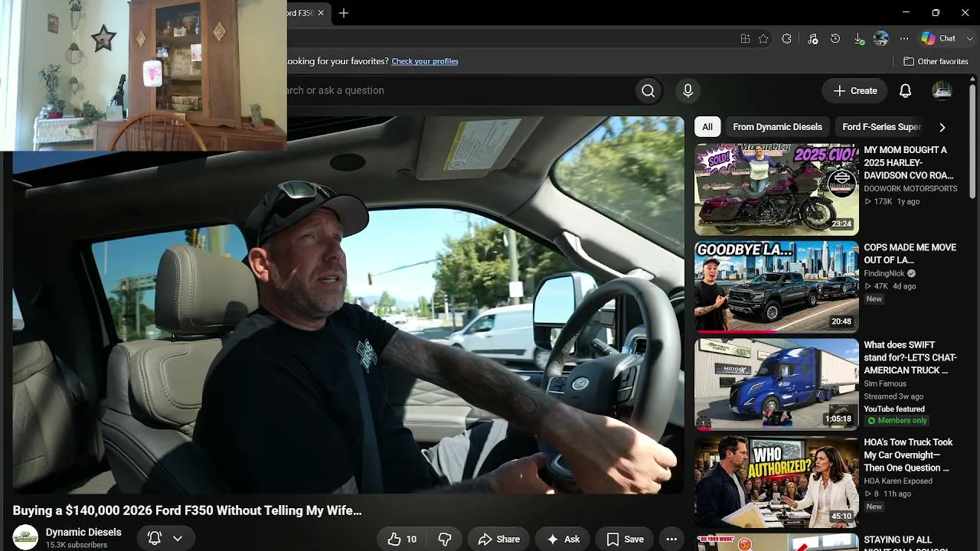This screenshot has width=980, height=551.
Task: Open the Dynamic Diesels channel name link
Action: [x=83, y=532]
